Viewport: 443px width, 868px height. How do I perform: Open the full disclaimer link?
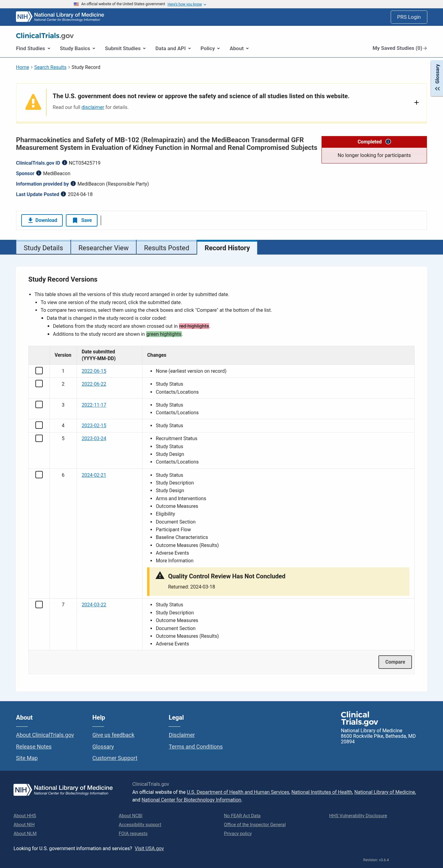tap(93, 107)
